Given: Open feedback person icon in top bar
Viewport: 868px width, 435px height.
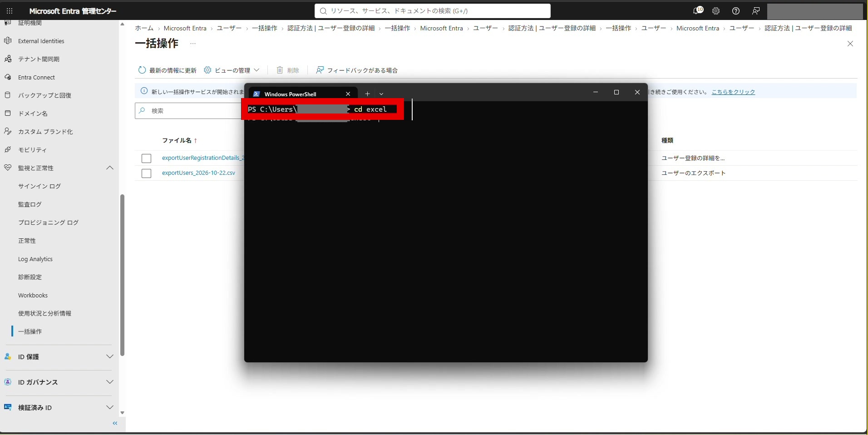Looking at the screenshot, I should pos(756,11).
